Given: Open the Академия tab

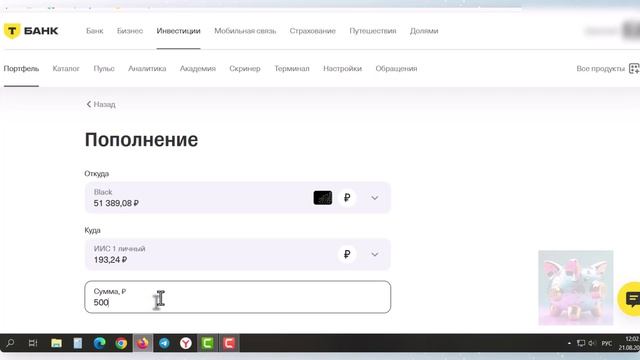Looking at the screenshot, I should pyautogui.click(x=198, y=69).
